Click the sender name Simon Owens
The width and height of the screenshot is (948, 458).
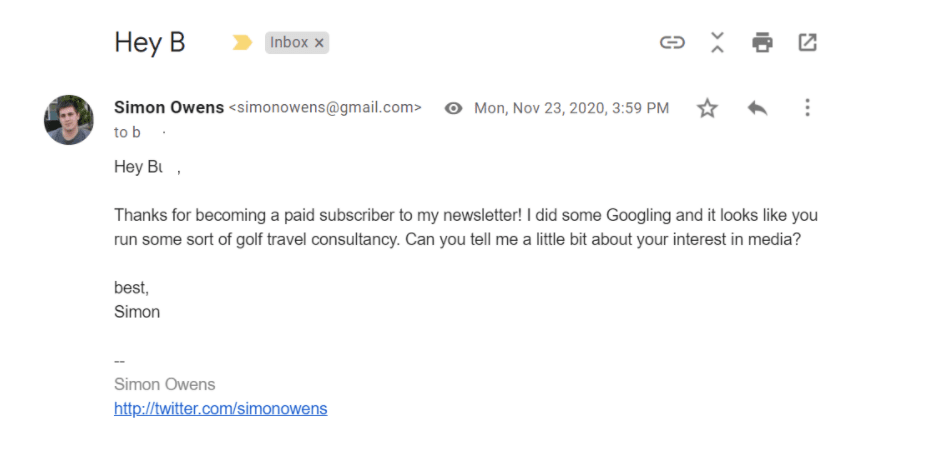[169, 107]
